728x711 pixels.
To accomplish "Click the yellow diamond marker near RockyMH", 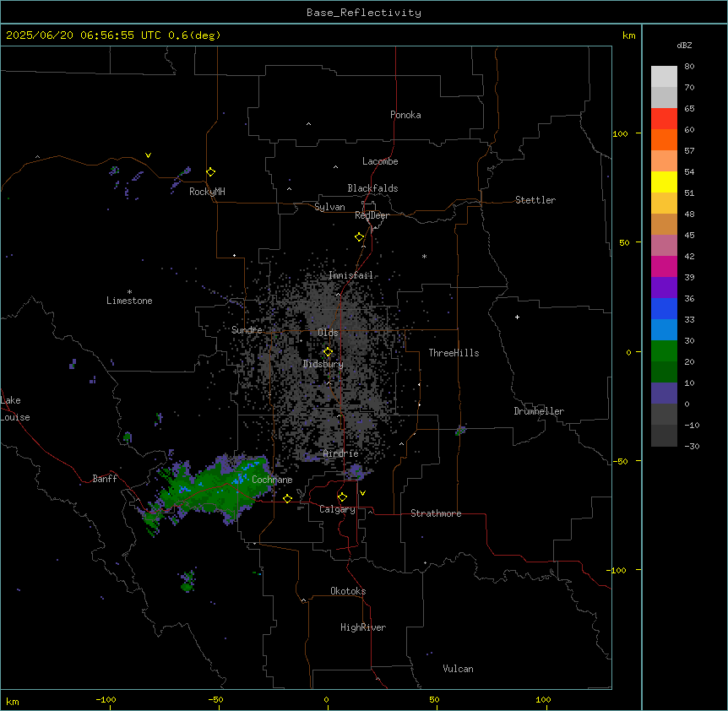I will (211, 172).
